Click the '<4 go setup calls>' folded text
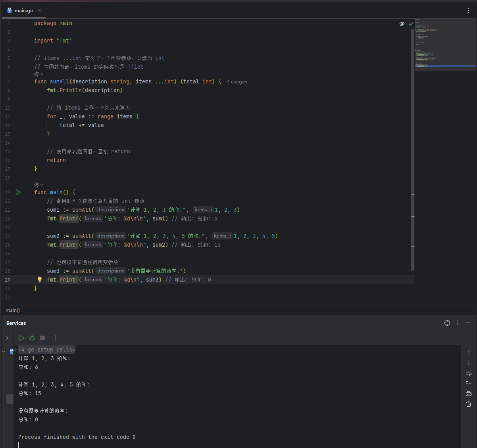 click(47, 350)
